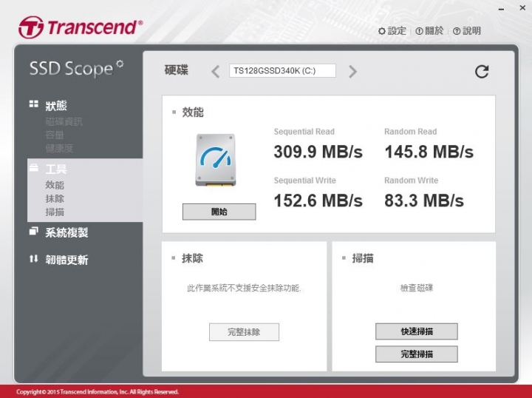Open 抹除 erase sub-item in sidebar
Viewport: 532px width, 398px height.
[55, 198]
